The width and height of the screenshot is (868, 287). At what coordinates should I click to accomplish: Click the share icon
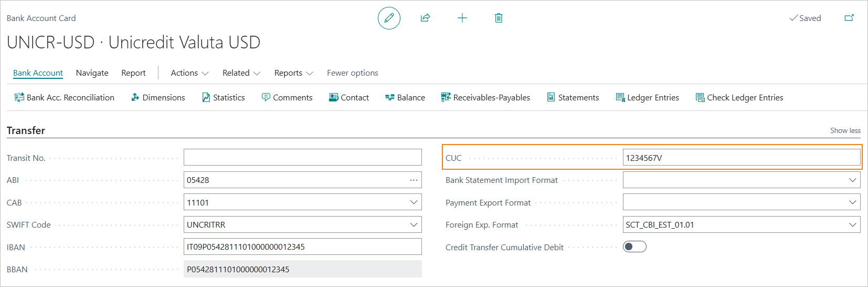point(425,18)
